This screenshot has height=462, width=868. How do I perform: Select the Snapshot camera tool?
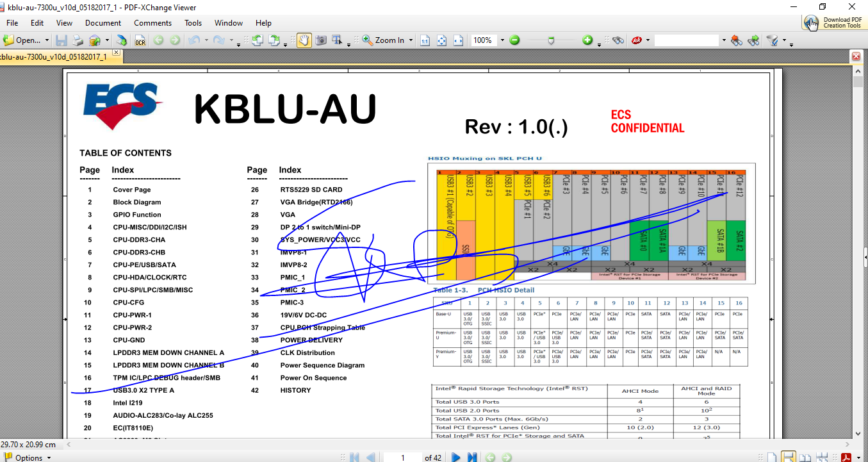point(320,40)
